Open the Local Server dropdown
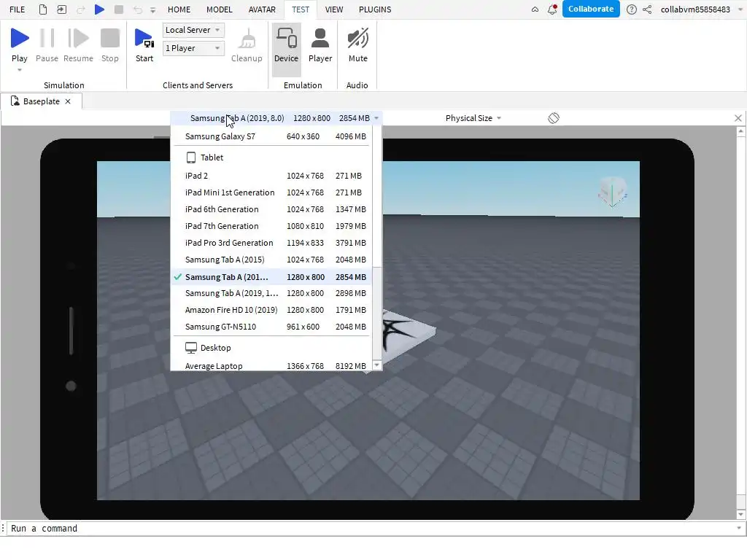747x560 pixels. [x=193, y=30]
